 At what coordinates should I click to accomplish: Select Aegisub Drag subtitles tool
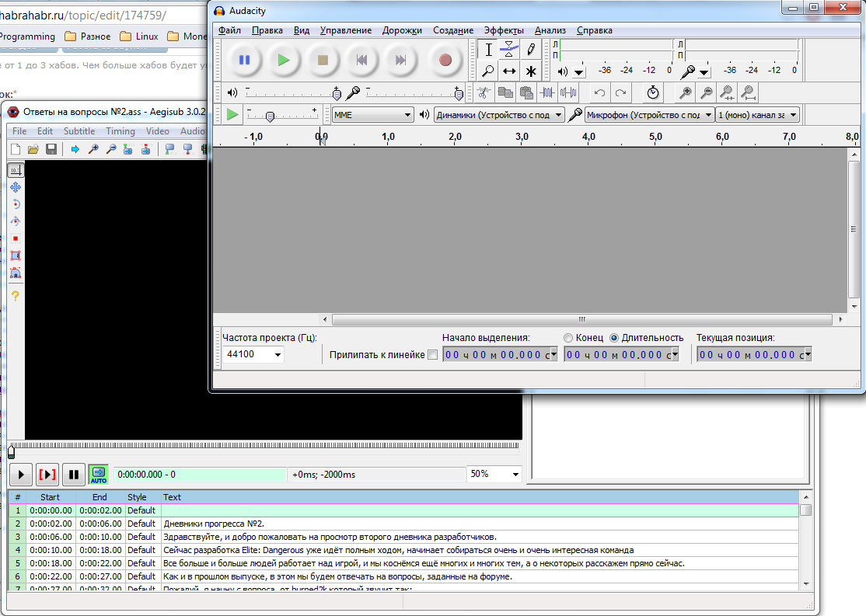pos(16,187)
